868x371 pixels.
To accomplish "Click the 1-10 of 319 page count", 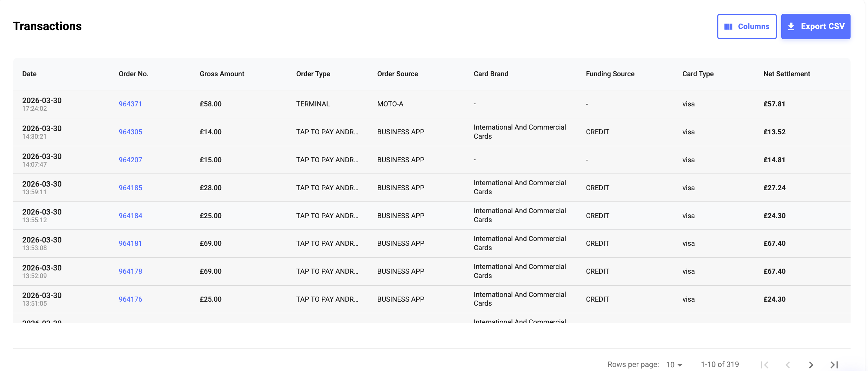I will 720,364.
